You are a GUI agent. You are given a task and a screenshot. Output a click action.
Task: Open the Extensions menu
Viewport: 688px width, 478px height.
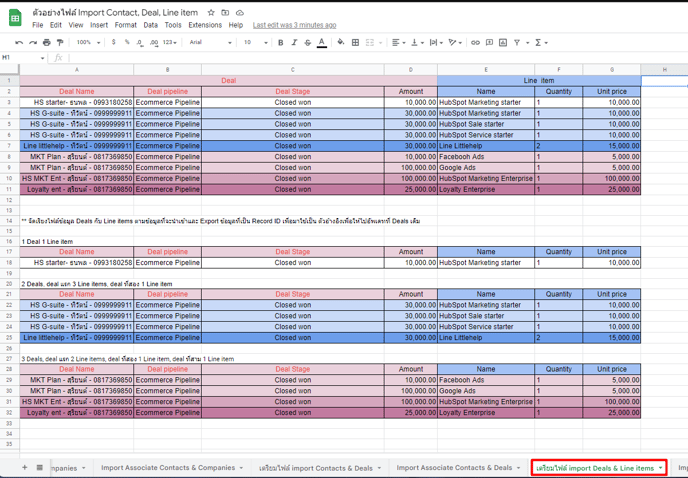205,25
